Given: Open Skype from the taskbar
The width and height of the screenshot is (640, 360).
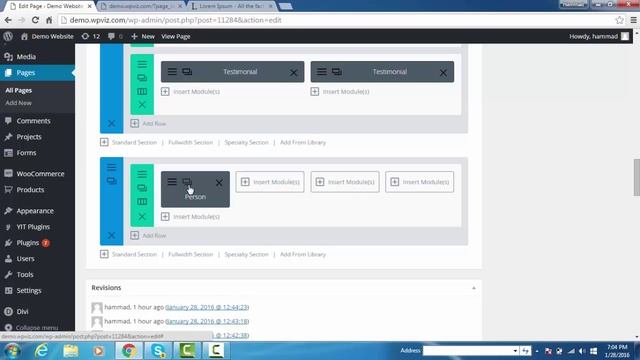Looking at the screenshot, I should coord(158,351).
